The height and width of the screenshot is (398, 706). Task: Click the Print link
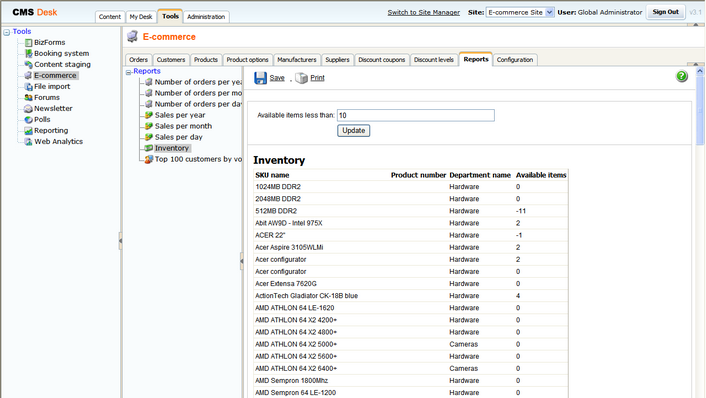click(317, 78)
